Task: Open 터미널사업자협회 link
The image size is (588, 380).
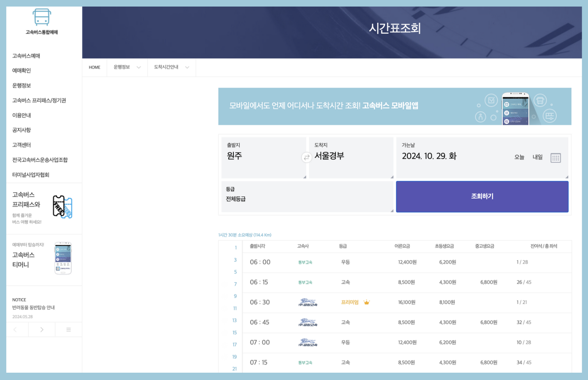Action: click(x=31, y=175)
